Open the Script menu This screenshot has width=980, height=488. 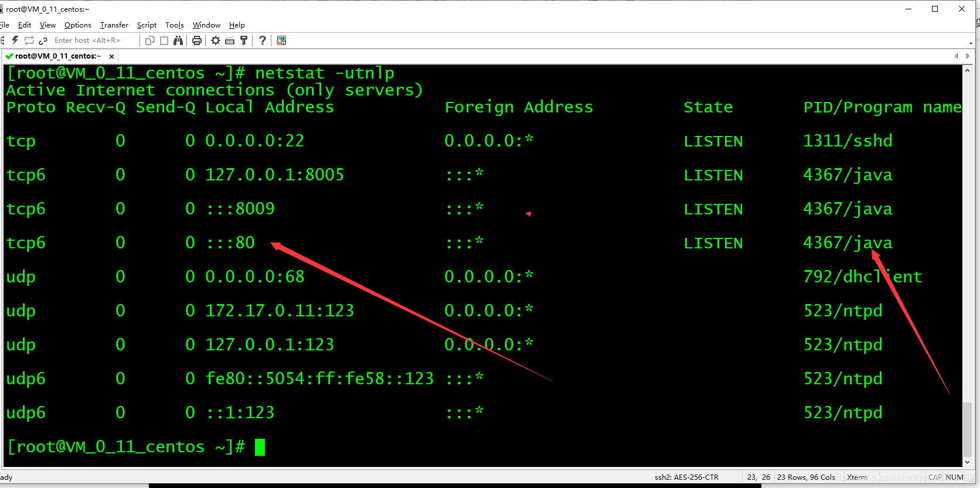tap(147, 25)
